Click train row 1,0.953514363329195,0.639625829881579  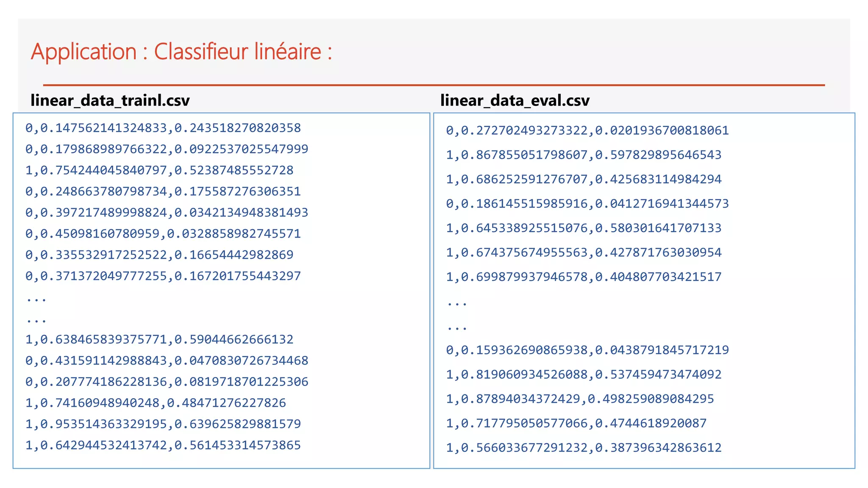[163, 424]
